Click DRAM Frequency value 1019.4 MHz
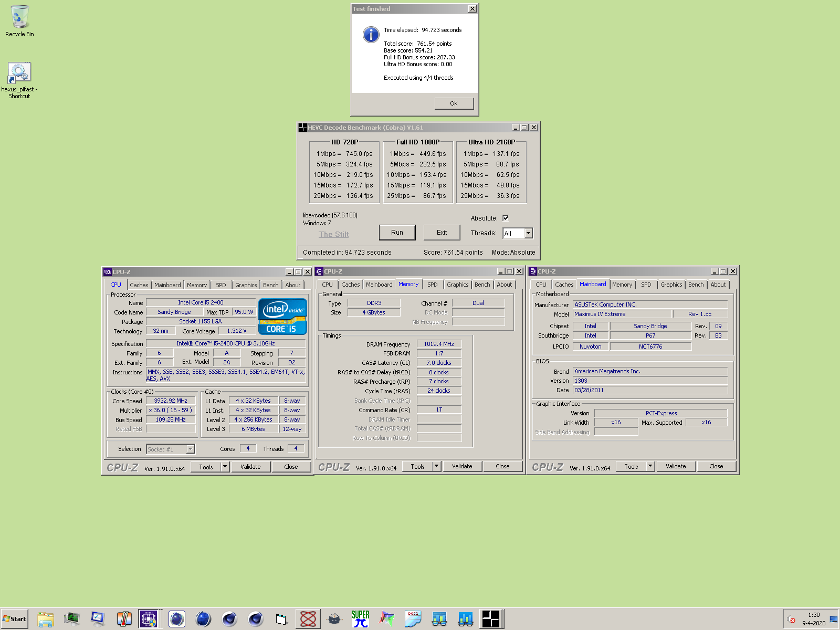This screenshot has height=630, width=840. [x=439, y=344]
